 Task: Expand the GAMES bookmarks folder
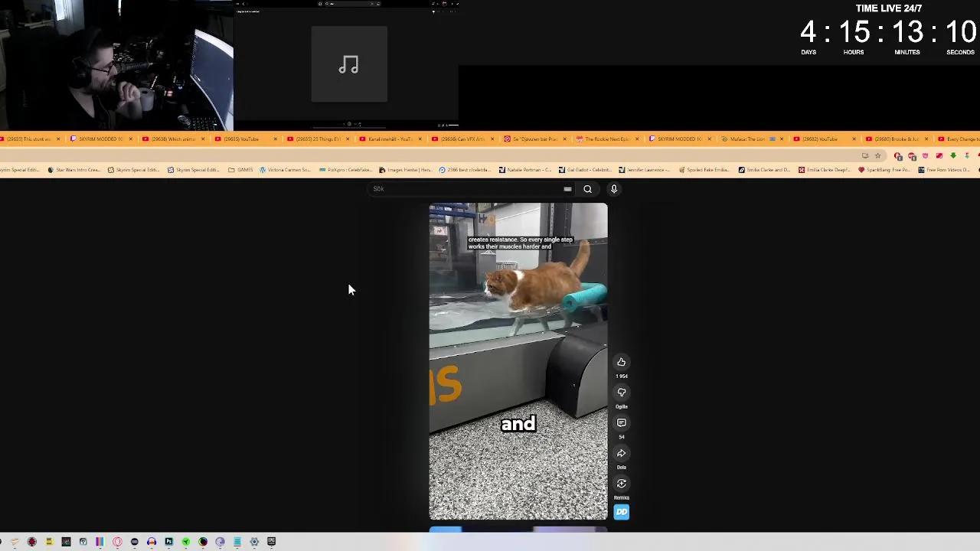click(x=240, y=170)
